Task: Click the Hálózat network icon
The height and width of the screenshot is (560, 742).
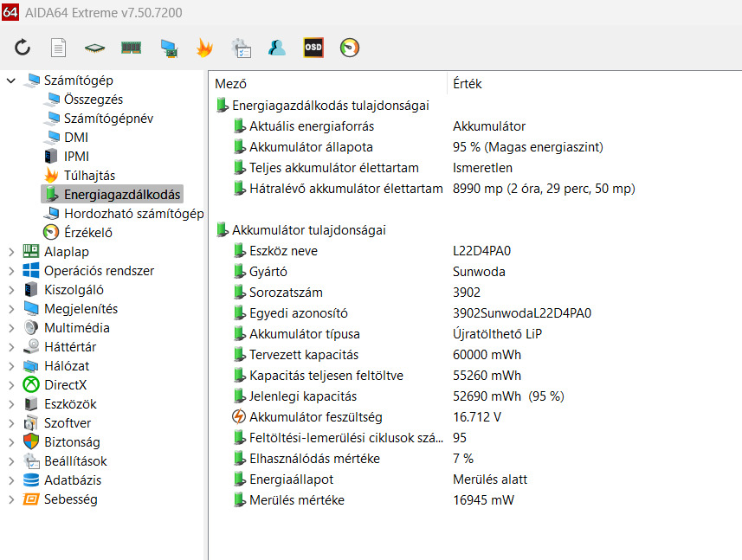Action: 31,365
